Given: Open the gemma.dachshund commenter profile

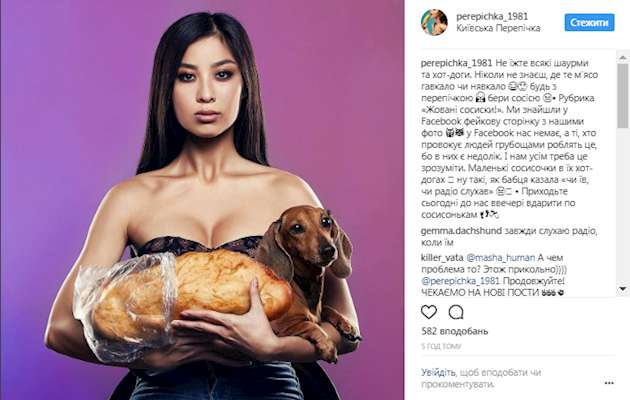Looking at the screenshot, I should (x=461, y=231).
